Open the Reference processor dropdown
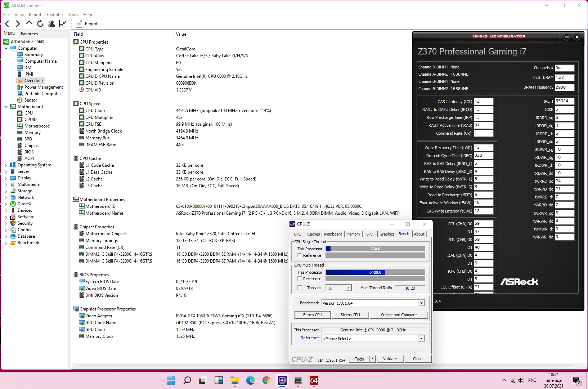Screen dimensions: 588x389 click(421, 339)
